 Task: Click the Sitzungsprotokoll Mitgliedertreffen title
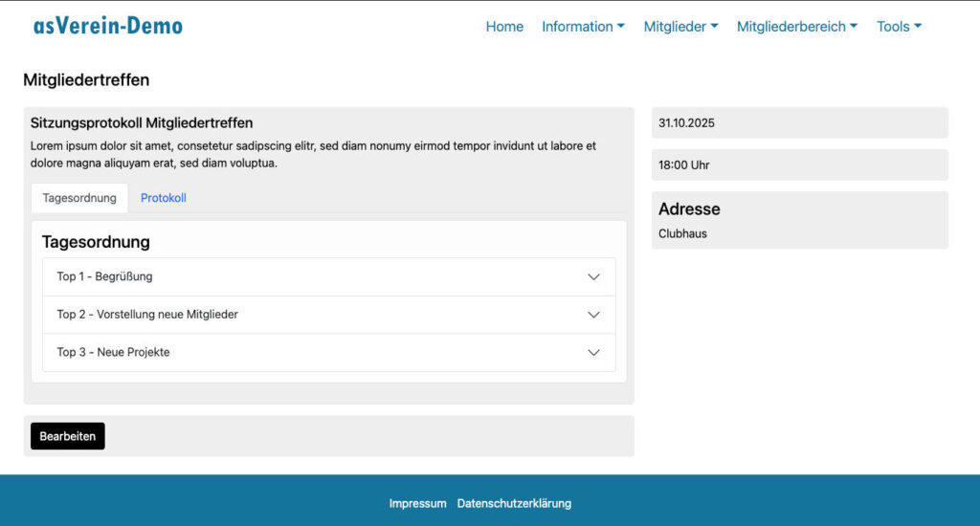[x=142, y=123]
